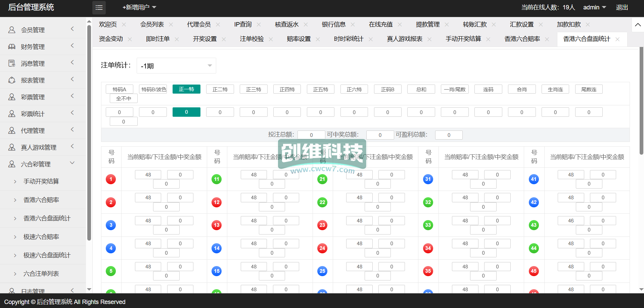Click the 投注总额 input field
This screenshot has height=308, width=644.
(x=311, y=135)
